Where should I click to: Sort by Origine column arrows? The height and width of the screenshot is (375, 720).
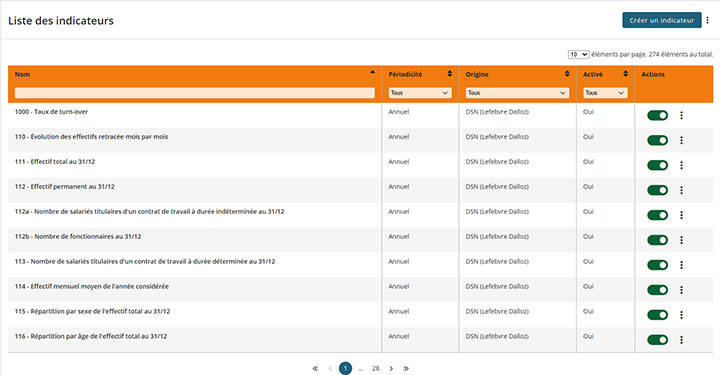coord(567,73)
